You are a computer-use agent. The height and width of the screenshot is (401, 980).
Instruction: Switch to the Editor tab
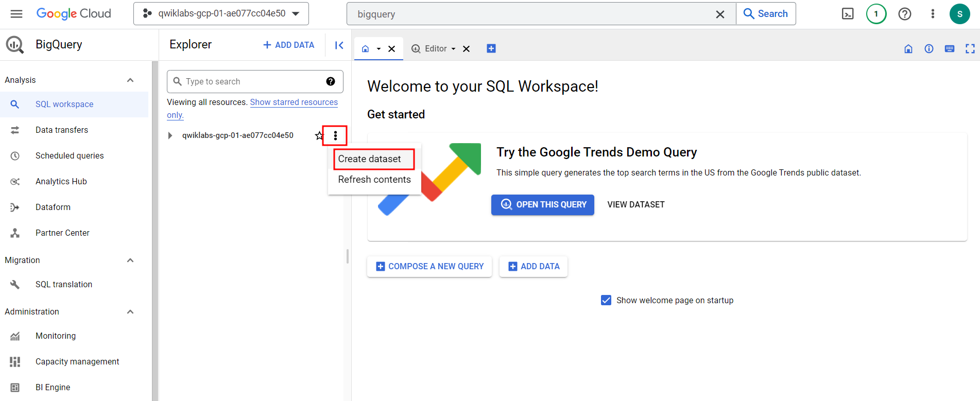(x=429, y=48)
